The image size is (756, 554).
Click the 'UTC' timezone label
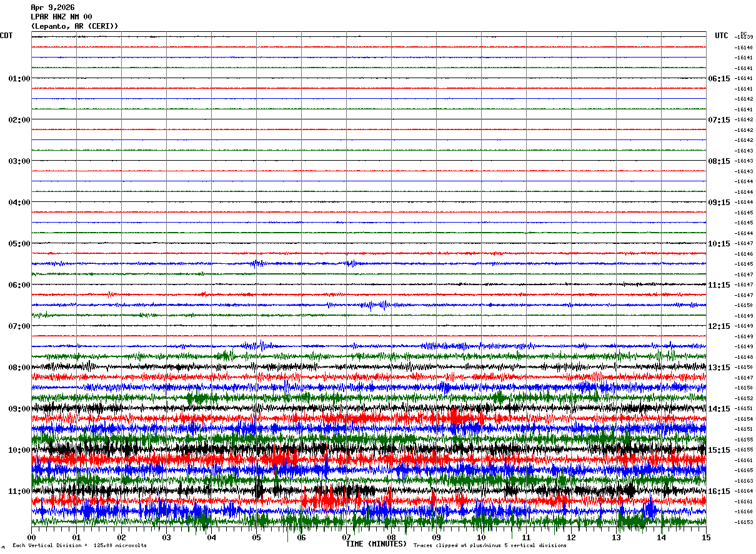click(722, 36)
